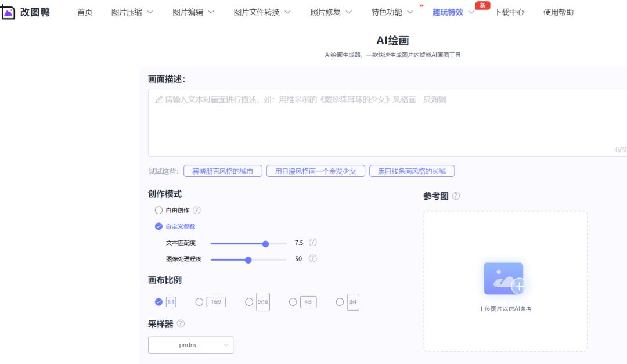Open the pndm sampler dropdown
The width and height of the screenshot is (627, 364).
pos(190,344)
